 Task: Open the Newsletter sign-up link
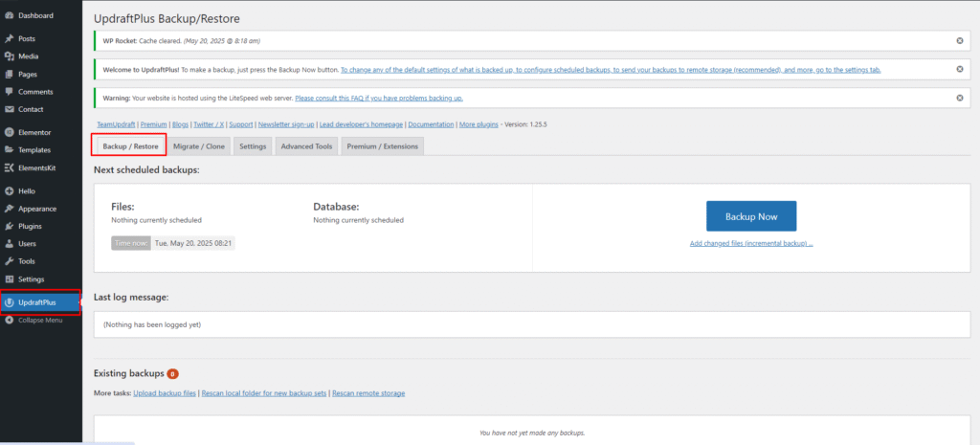286,125
